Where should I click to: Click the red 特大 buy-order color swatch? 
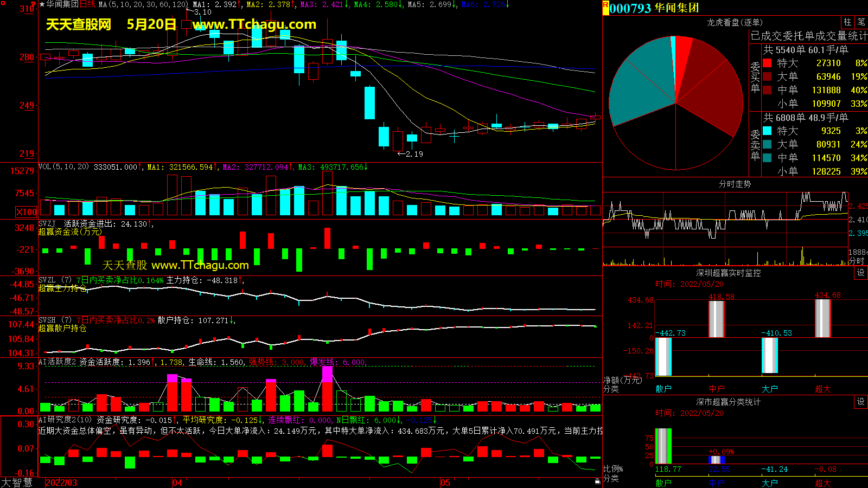[767, 63]
